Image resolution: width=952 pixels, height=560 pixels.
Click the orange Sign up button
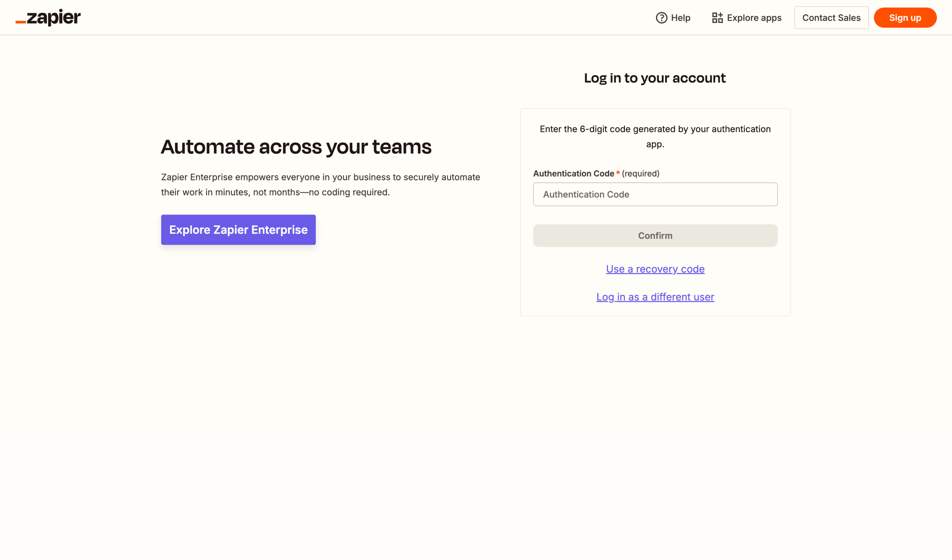(905, 18)
